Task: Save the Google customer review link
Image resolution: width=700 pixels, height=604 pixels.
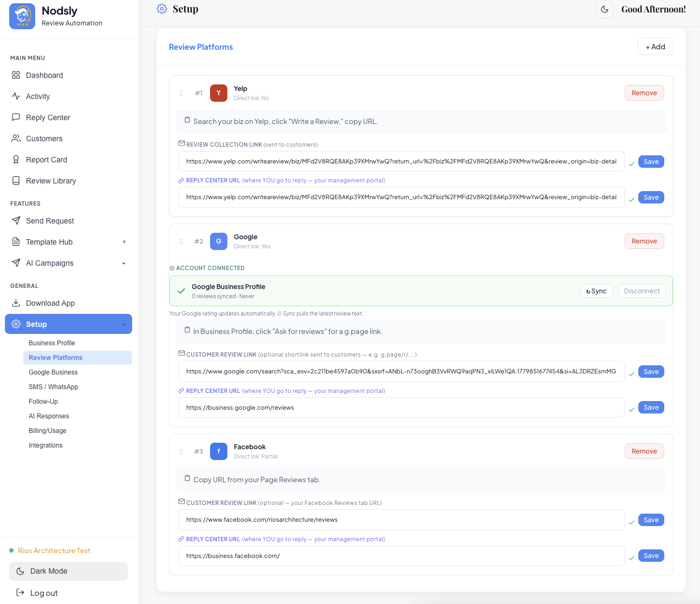Action: [x=651, y=372]
